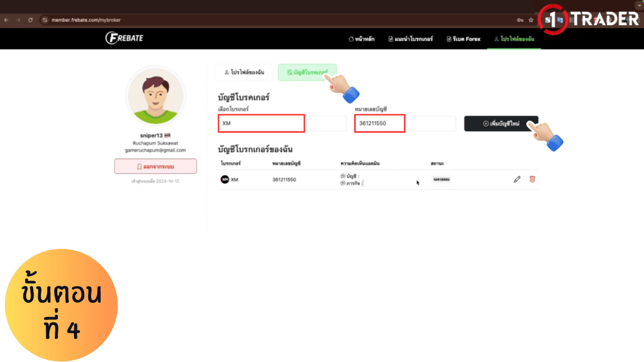Open แนะนำโบรกเกอร์ menu item
This screenshot has width=644, height=362.
point(411,39)
